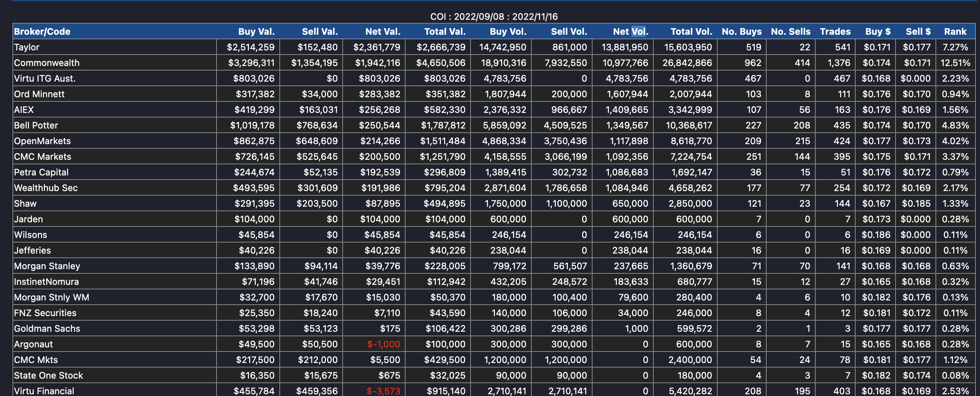The height and width of the screenshot is (396, 980).
Task: Click Commonwealth's 12.51% rank cell
Action: tap(955, 63)
